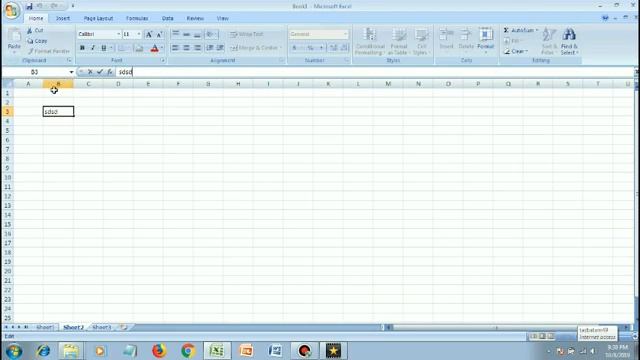This screenshot has height=360, width=640.
Task: Click in the formula bar showing sdsd
Action: point(375,72)
